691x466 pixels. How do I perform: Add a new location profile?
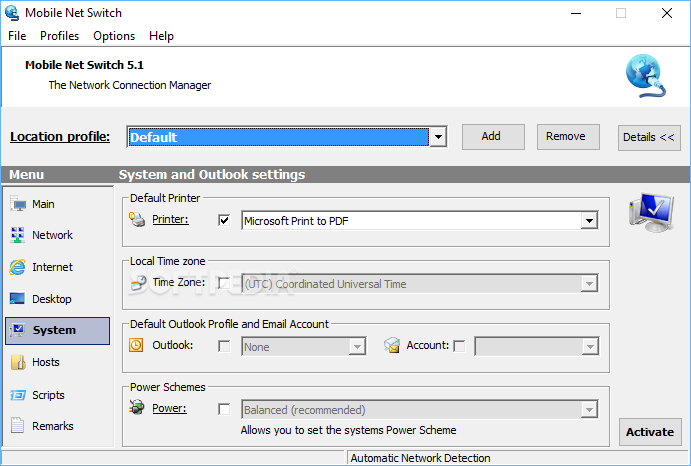[x=493, y=137]
